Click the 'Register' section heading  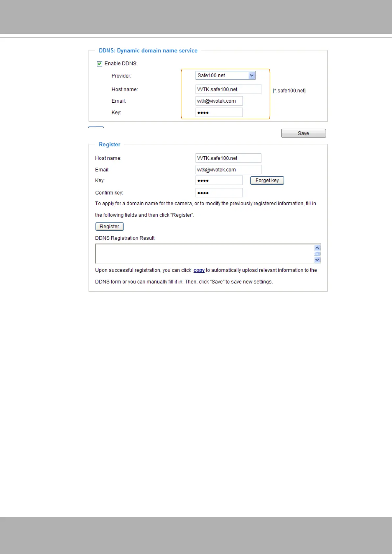coord(110,144)
